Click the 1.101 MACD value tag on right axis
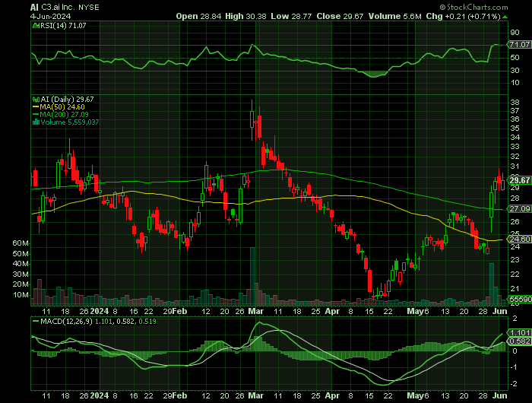Image resolution: width=532 pixels, height=403 pixels. click(x=519, y=332)
